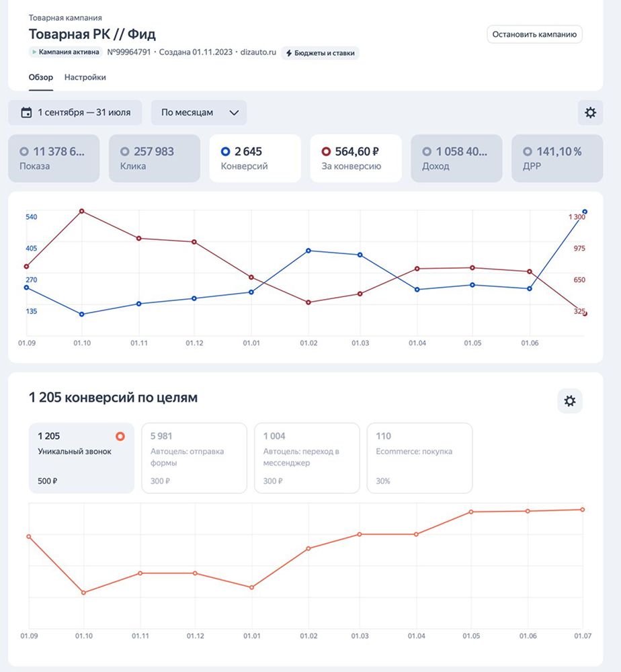Open the settings gear above the chart
This screenshot has height=672, width=621.
590,113
